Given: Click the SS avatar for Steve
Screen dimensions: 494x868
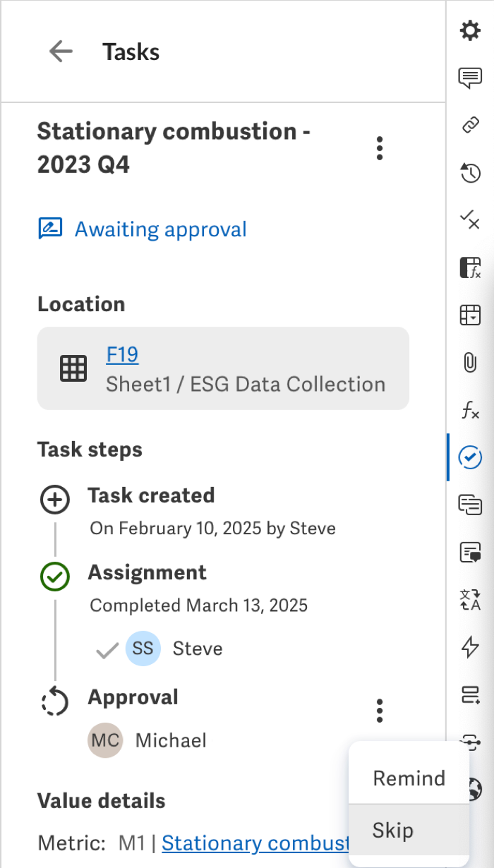Looking at the screenshot, I should [x=143, y=649].
